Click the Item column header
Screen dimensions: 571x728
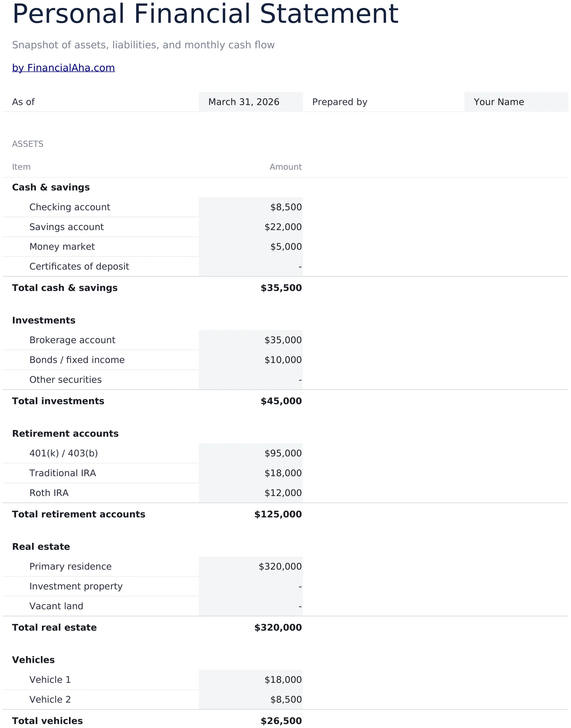(x=21, y=167)
